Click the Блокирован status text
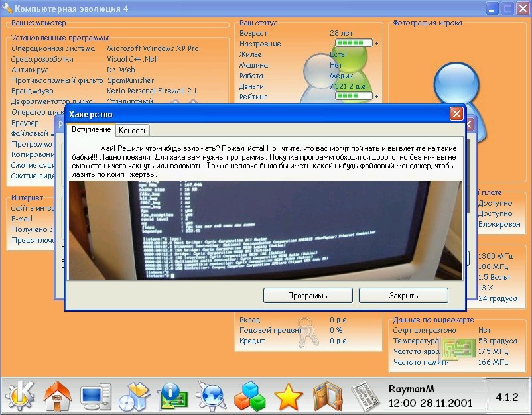532x415 pixels. 499,224
